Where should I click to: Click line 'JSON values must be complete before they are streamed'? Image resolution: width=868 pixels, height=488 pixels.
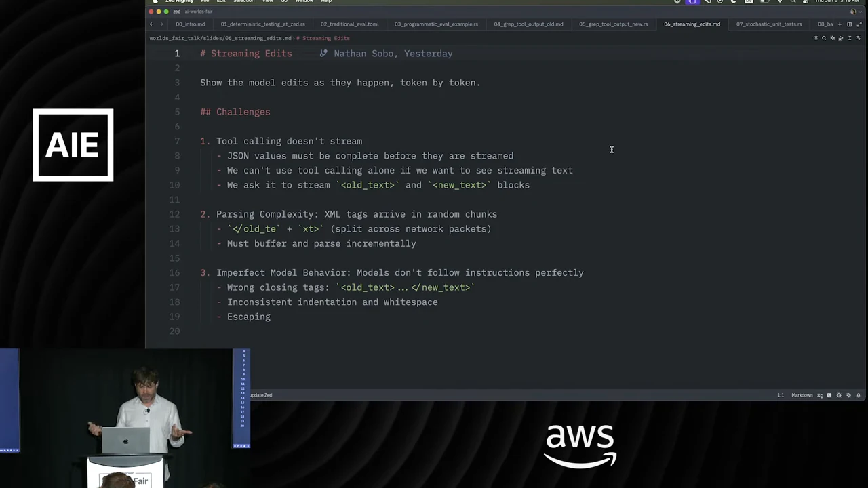[365, 156]
